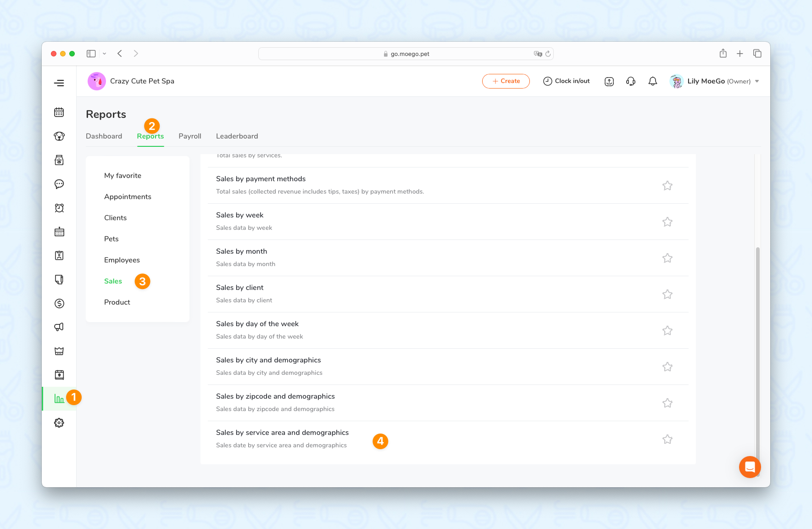Click the Safari share icon
812x529 pixels.
(x=723, y=53)
